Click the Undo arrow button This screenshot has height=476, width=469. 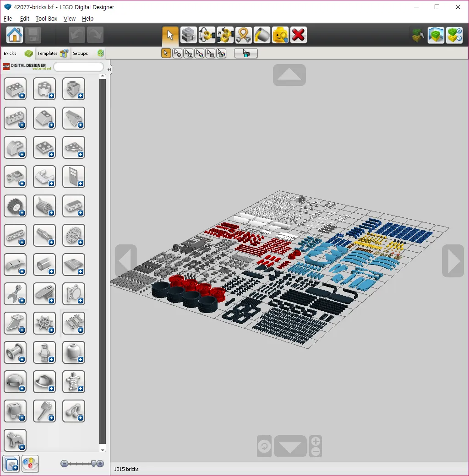(x=76, y=35)
